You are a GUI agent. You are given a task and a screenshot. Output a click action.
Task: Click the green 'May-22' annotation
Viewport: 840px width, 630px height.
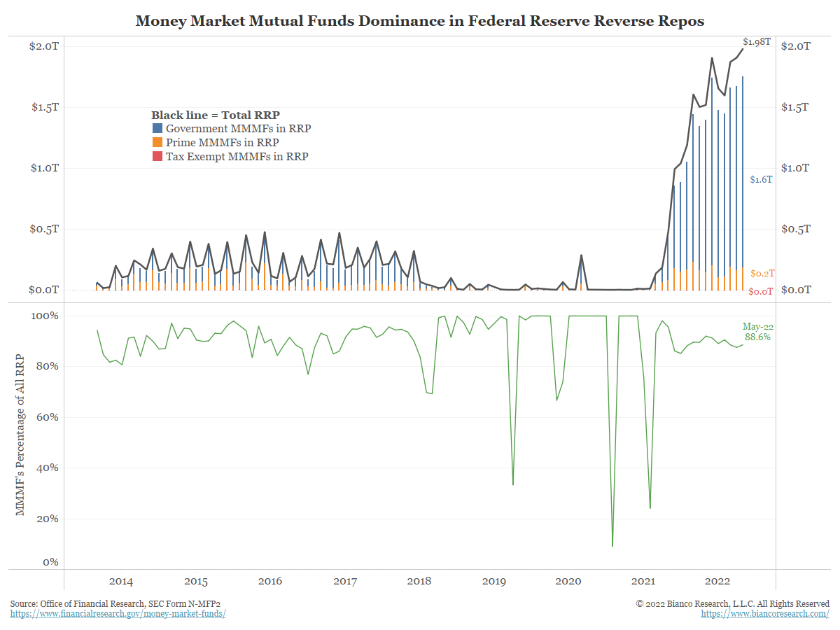(x=758, y=326)
